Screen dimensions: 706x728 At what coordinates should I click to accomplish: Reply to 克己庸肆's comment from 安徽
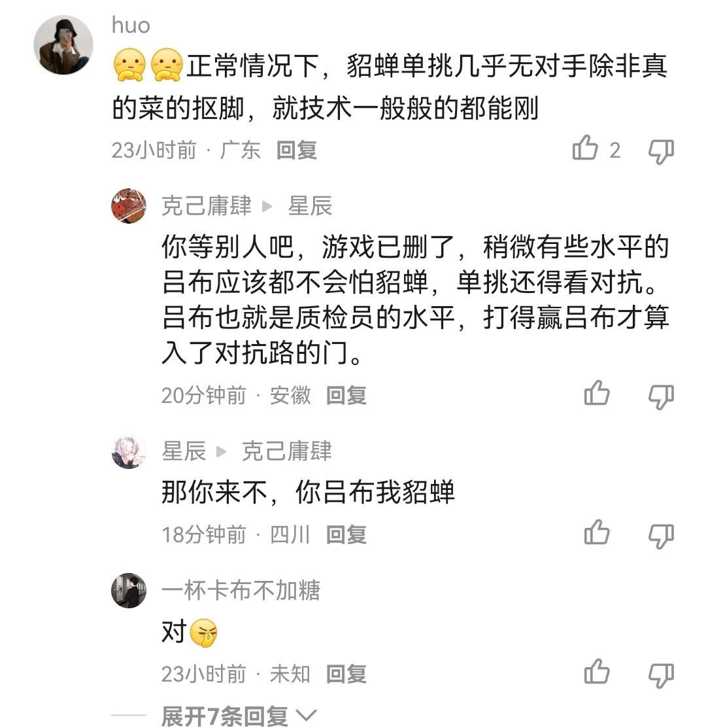(346, 395)
